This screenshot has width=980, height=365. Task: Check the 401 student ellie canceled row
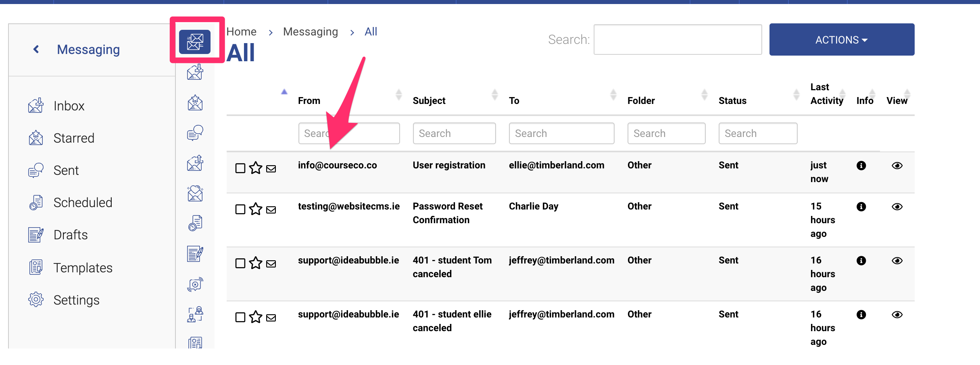point(240,317)
